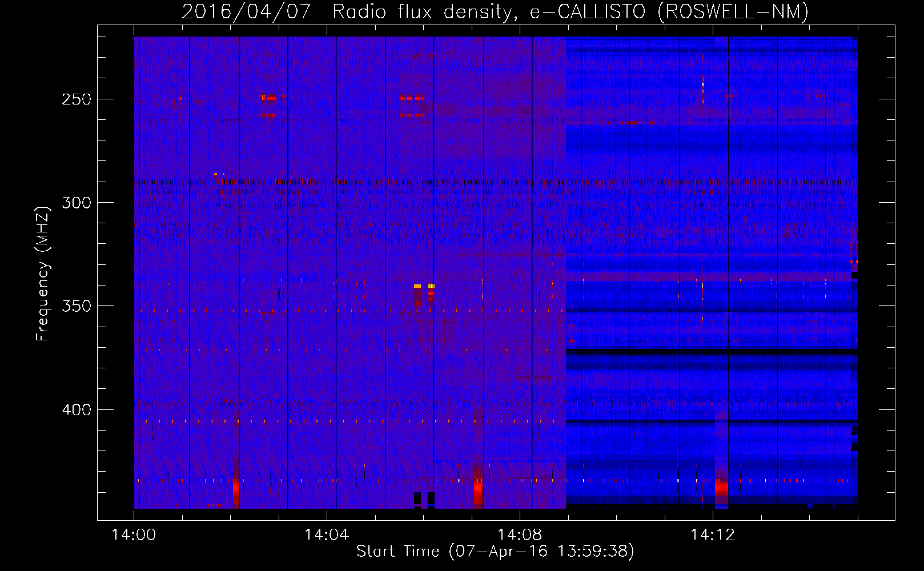Select the 14:08 time axis label
Viewport: 924px width, 571px height.
[x=520, y=535]
